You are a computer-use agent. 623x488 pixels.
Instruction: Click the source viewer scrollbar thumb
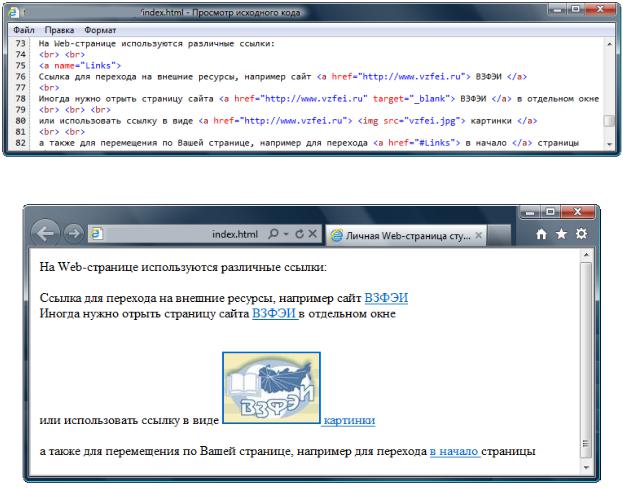pyautogui.click(x=609, y=121)
